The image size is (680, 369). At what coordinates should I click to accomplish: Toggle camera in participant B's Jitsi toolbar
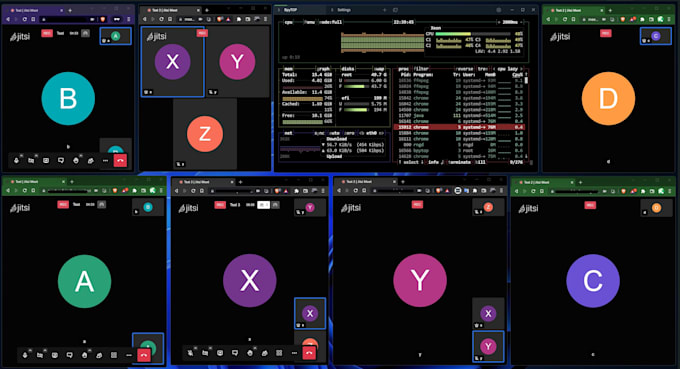click(31, 160)
